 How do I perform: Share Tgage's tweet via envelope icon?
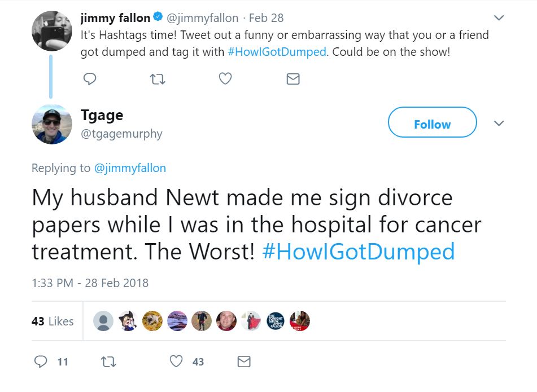tap(244, 361)
